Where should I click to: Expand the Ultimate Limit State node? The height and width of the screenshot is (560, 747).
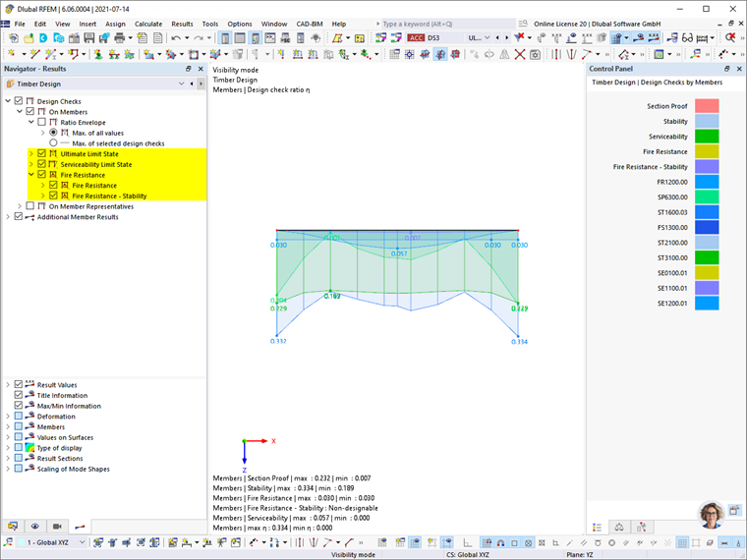coord(31,153)
